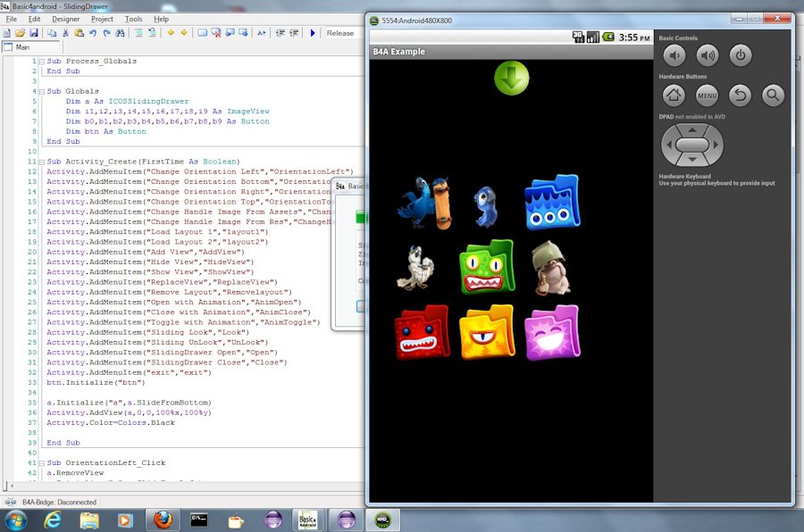The width and height of the screenshot is (804, 532).
Task: Click the Paste clipboard icon
Action: [x=79, y=33]
